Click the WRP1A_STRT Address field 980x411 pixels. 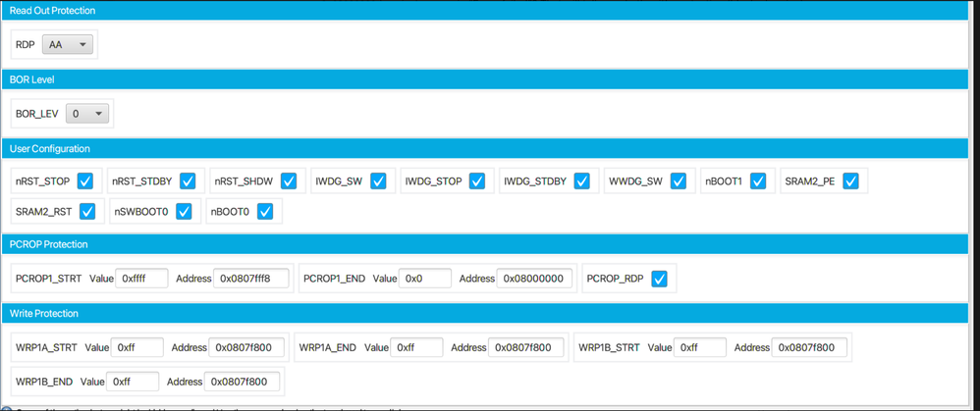click(246, 347)
